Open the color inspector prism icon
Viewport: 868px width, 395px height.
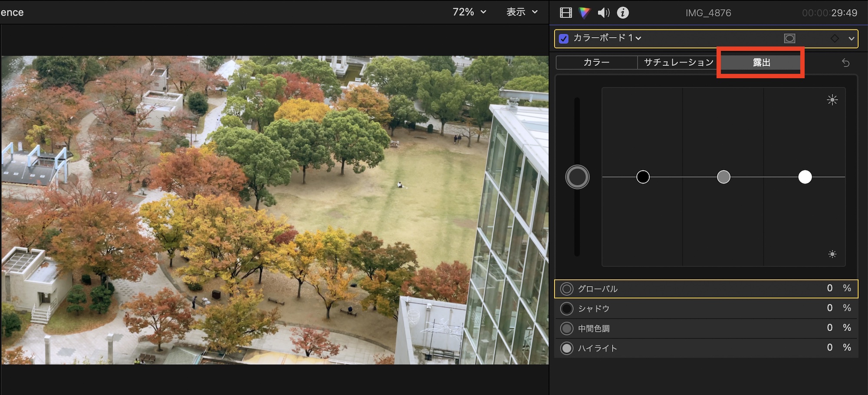585,13
